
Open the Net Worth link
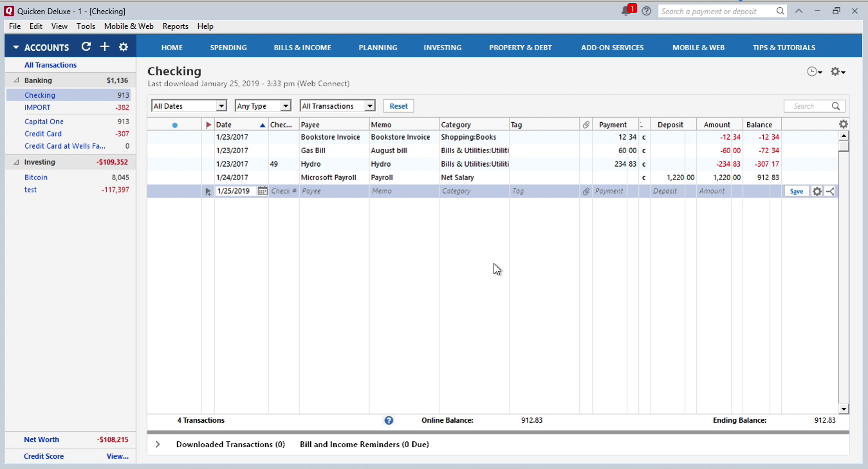41,439
